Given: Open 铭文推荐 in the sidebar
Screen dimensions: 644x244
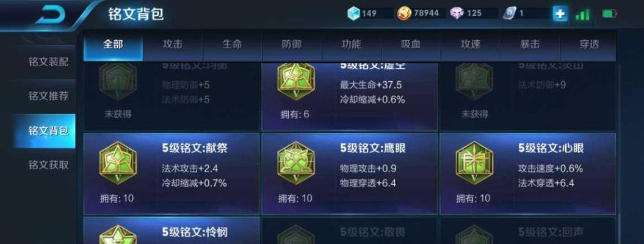Looking at the screenshot, I should [x=48, y=96].
